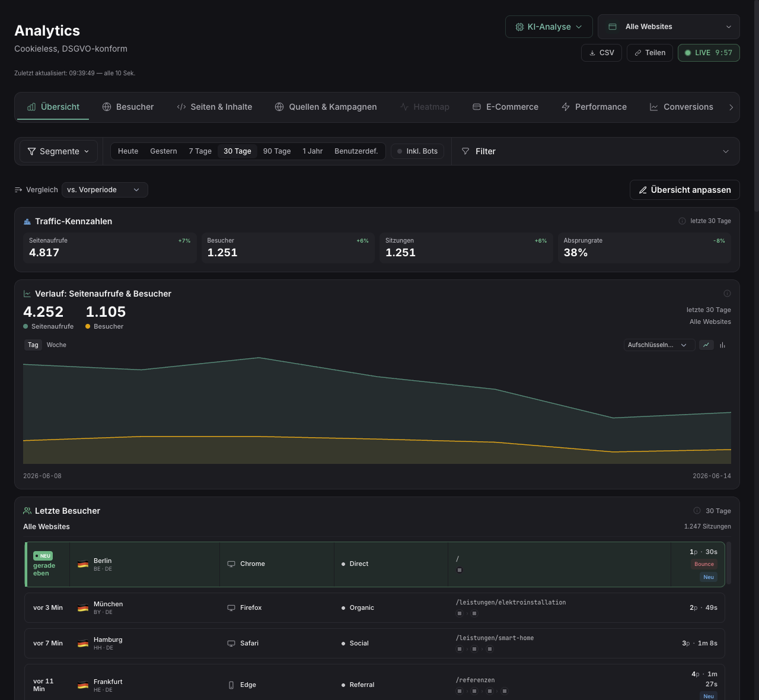The width and height of the screenshot is (759, 700).
Task: Switch to the line chart view icon
Action: pos(706,345)
